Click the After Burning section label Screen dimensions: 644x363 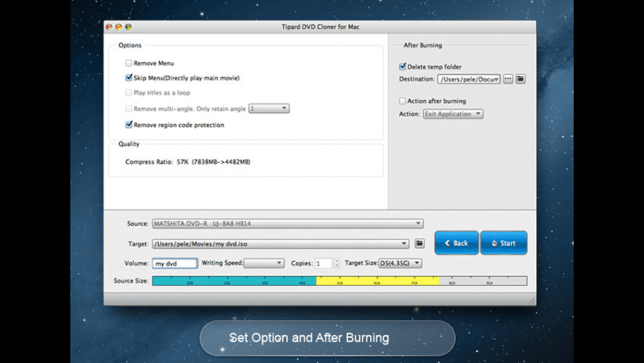click(423, 45)
